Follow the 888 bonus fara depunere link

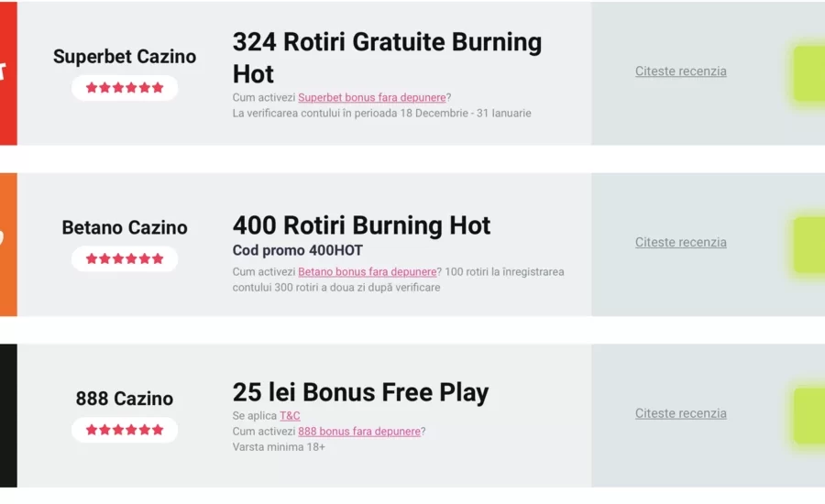pyautogui.click(x=358, y=431)
